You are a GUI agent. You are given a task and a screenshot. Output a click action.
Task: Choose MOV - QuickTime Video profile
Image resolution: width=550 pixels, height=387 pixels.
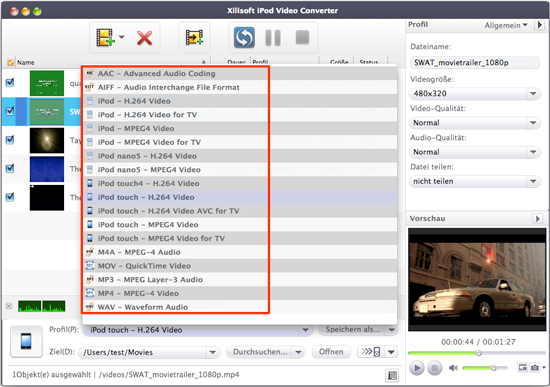240,266
